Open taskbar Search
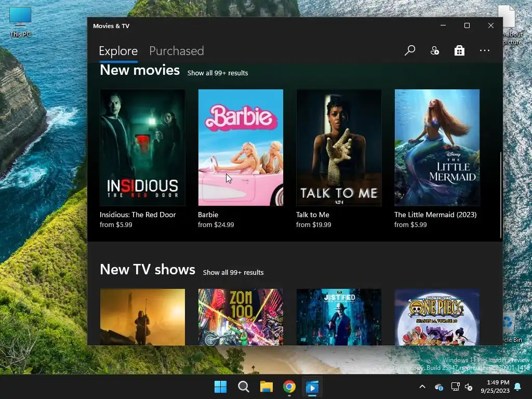The image size is (532, 399). click(x=243, y=387)
